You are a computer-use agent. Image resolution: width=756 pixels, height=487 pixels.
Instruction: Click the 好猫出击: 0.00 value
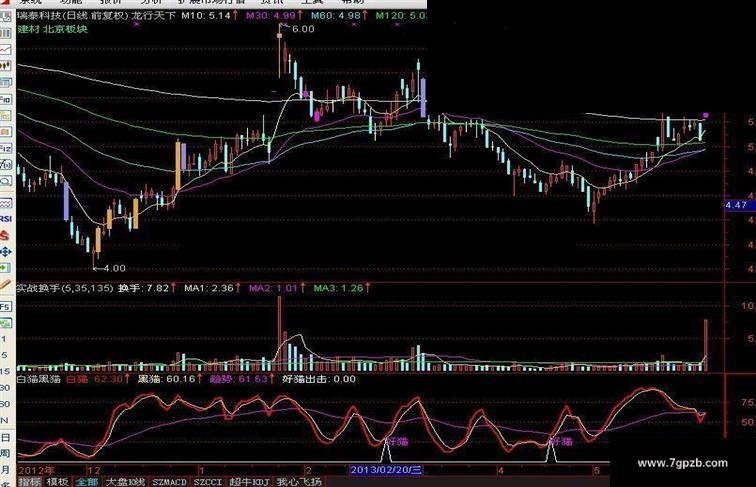pyautogui.click(x=319, y=379)
